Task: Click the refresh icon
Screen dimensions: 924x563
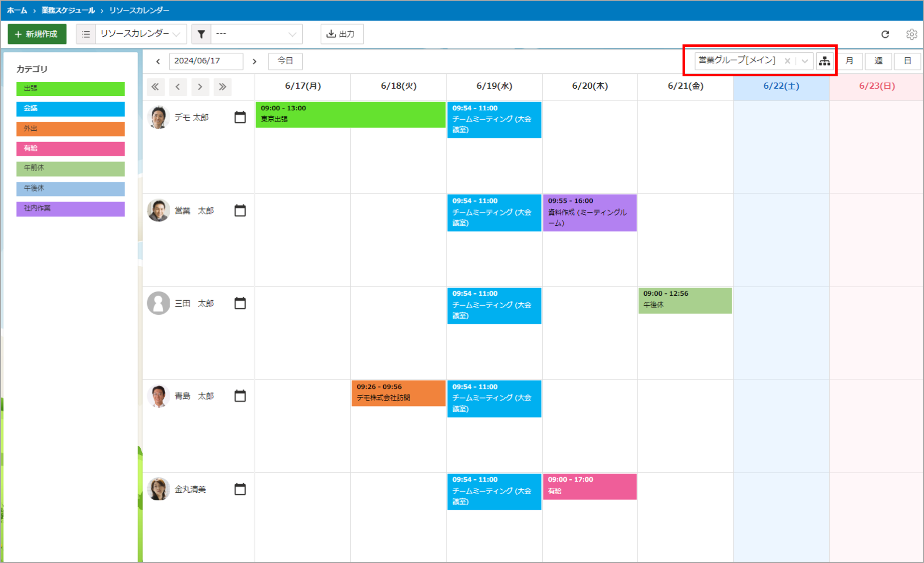Action: coord(885,34)
